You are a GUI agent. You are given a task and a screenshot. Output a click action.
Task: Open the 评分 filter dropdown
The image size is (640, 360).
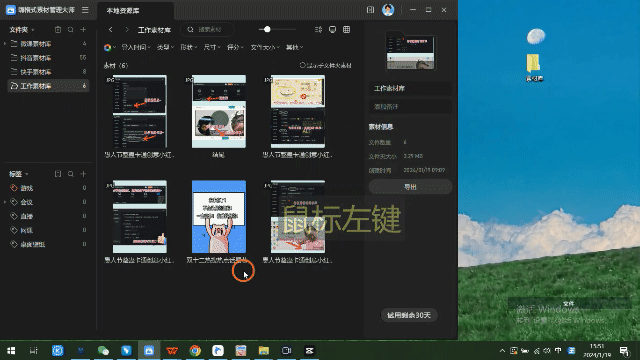235,47
